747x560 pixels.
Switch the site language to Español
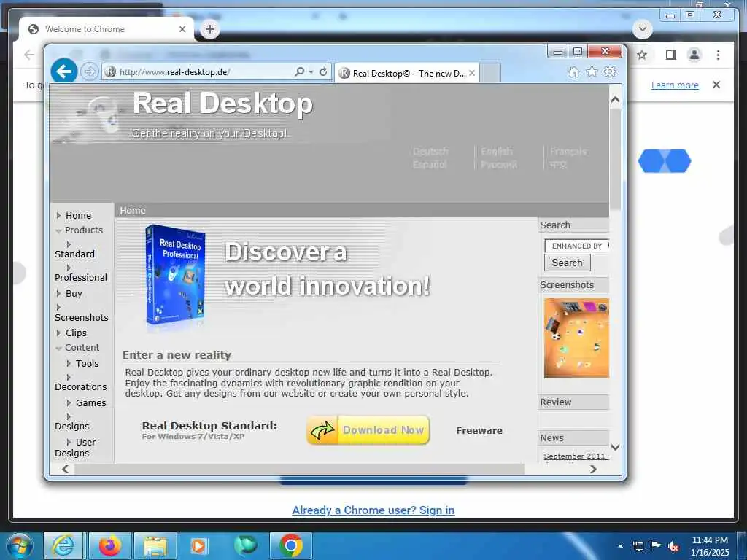[x=430, y=164]
